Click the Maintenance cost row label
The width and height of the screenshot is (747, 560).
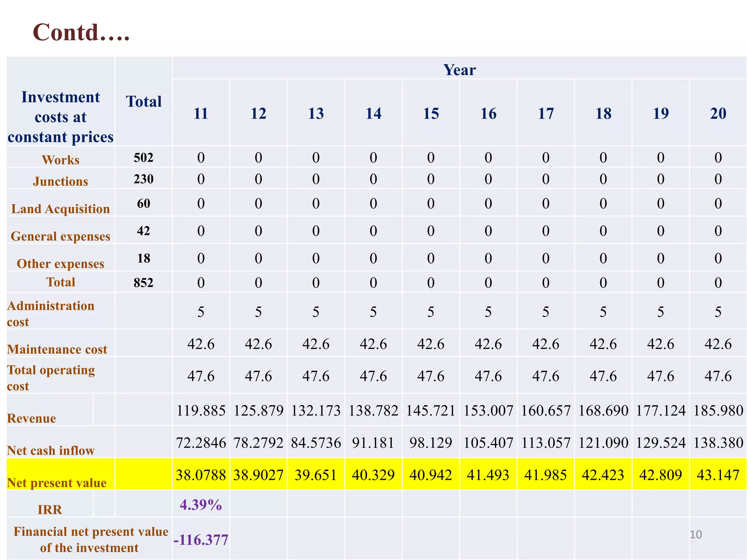[x=57, y=349]
